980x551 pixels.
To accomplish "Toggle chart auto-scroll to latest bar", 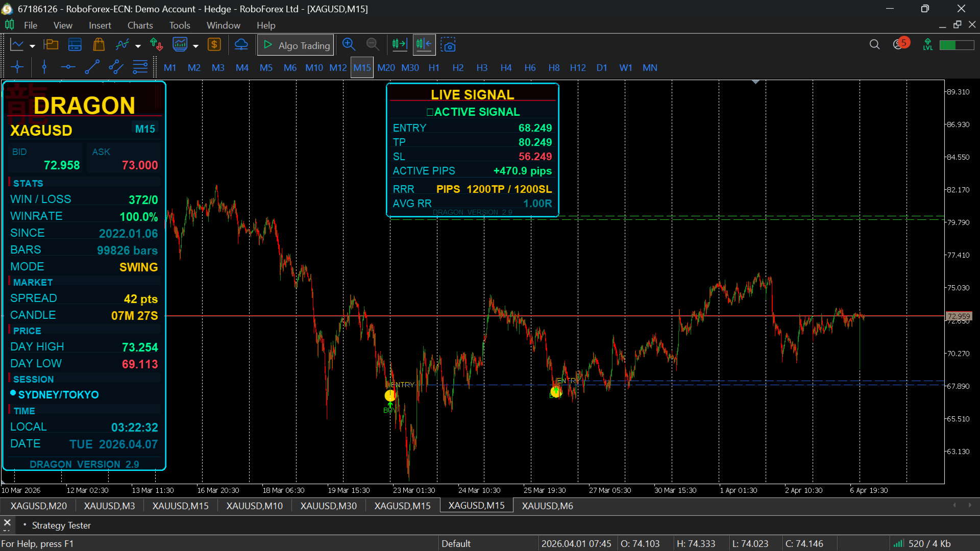I will [x=400, y=45].
